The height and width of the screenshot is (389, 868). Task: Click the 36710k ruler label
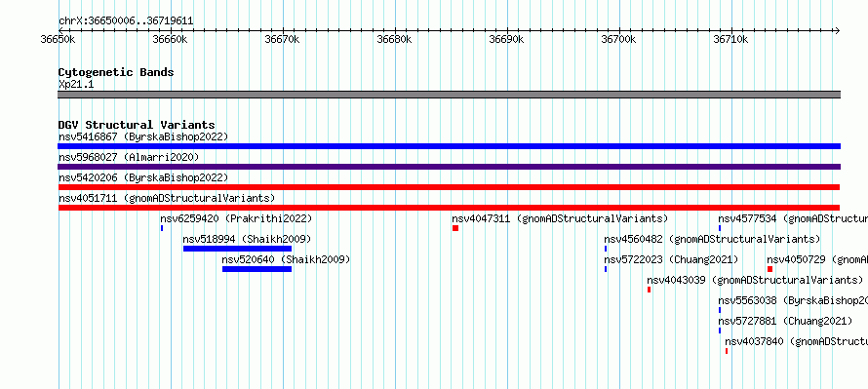pyautogui.click(x=730, y=39)
